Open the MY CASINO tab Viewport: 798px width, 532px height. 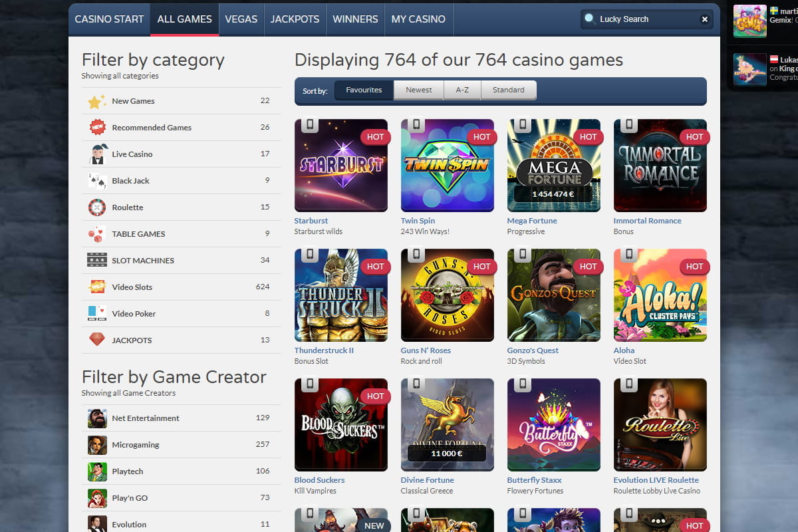coord(418,19)
